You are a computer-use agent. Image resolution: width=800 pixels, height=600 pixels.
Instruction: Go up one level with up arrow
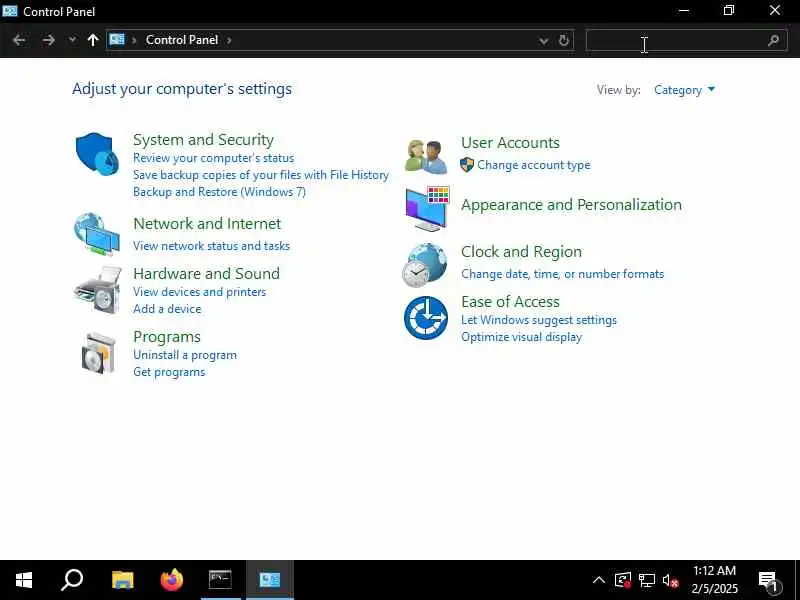[x=92, y=40]
